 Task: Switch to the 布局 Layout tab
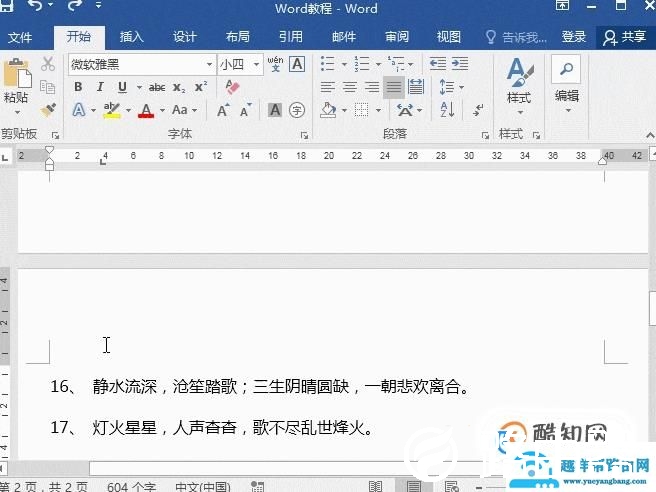click(x=238, y=37)
